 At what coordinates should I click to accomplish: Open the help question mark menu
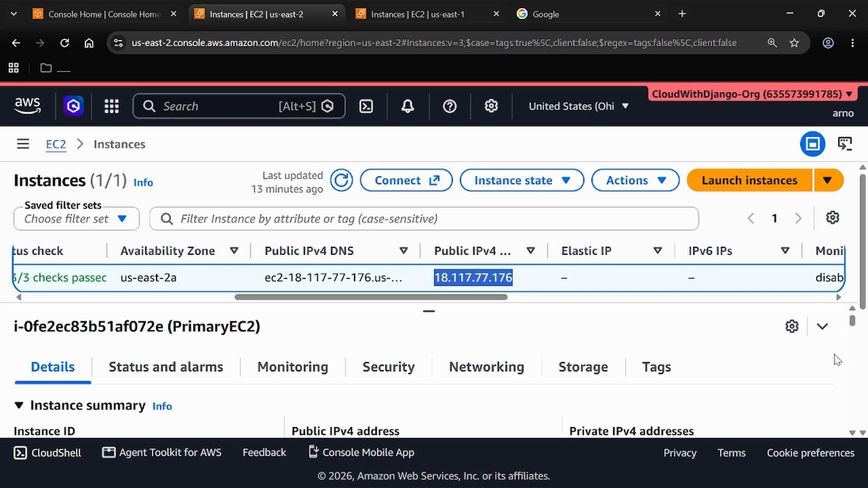[449, 106]
